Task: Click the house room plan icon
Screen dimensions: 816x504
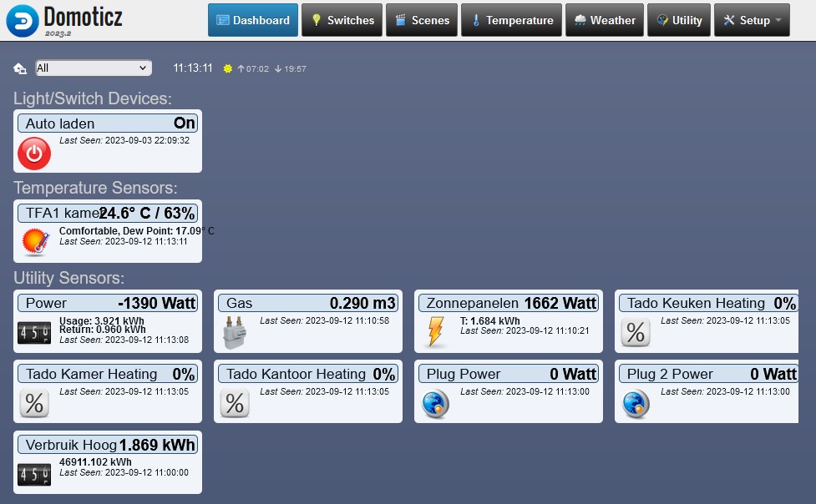Action: 20,68
